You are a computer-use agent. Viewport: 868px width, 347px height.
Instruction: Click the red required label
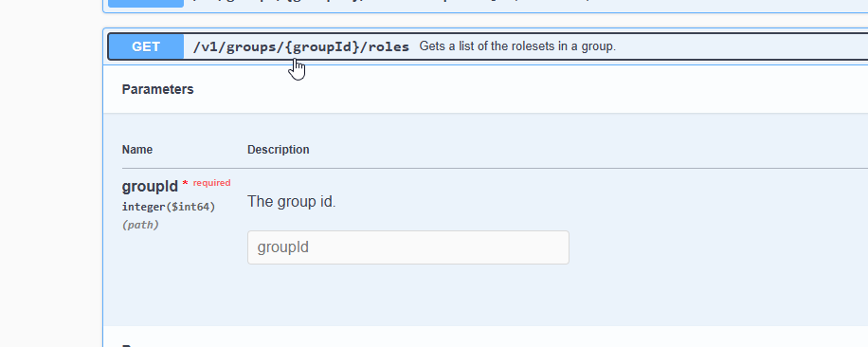(211, 183)
